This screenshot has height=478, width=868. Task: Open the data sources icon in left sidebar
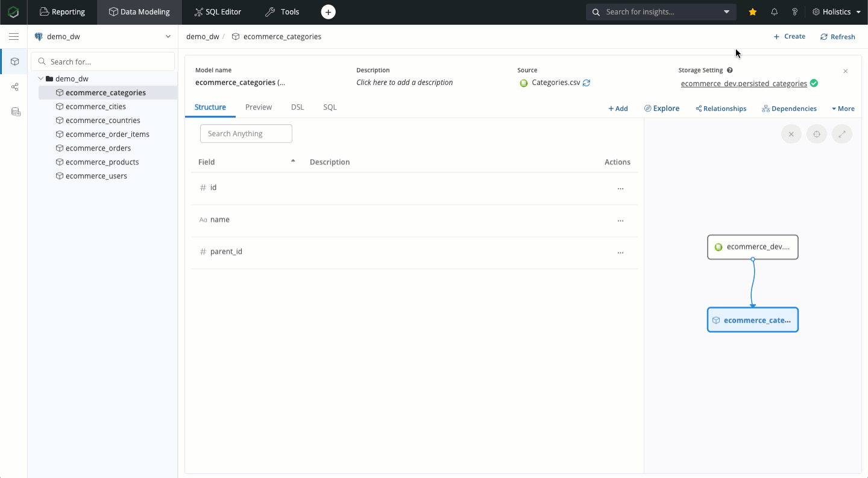pyautogui.click(x=16, y=112)
